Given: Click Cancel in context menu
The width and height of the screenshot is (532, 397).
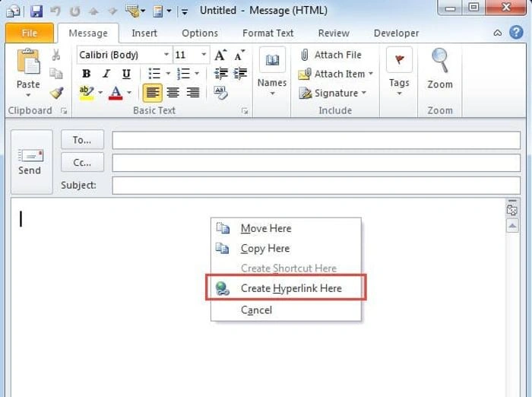Looking at the screenshot, I should click(286, 310).
